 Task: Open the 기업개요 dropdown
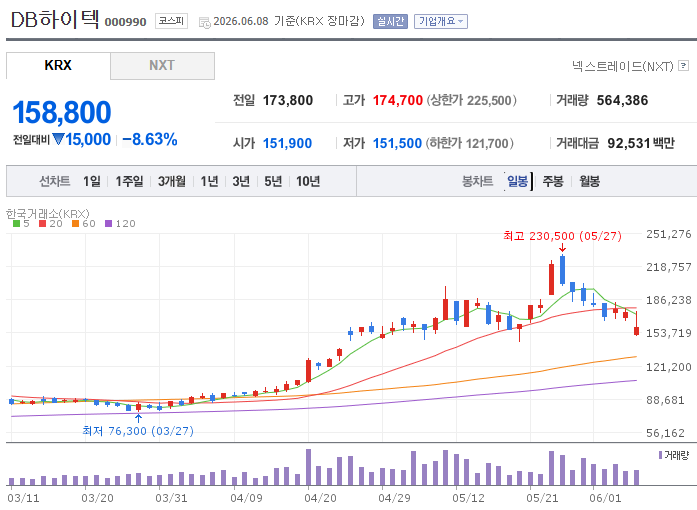[x=441, y=21]
